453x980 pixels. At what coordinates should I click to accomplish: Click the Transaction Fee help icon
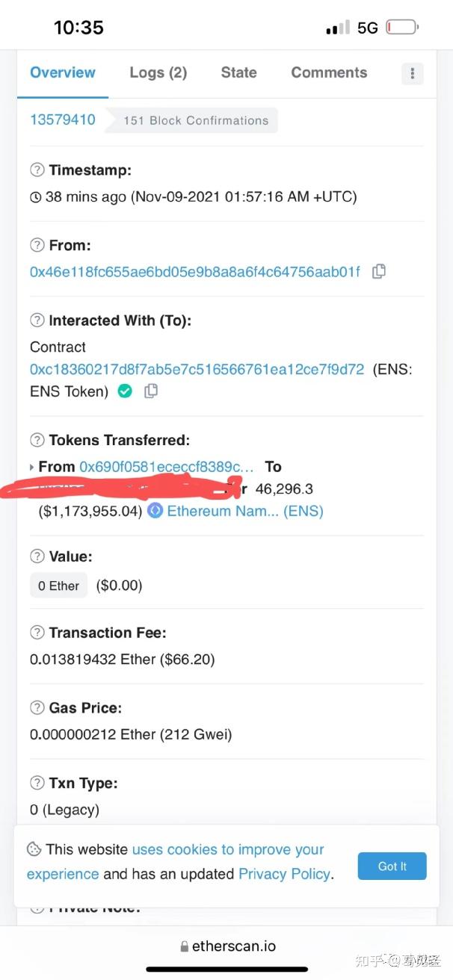coord(37,633)
